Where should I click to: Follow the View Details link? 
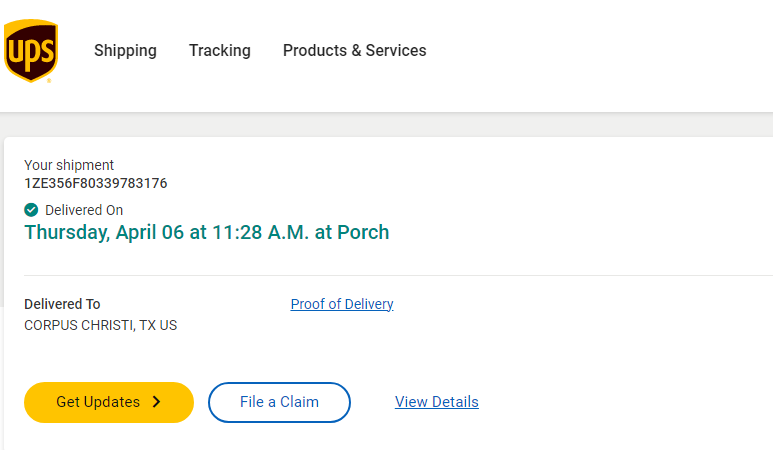click(x=436, y=402)
